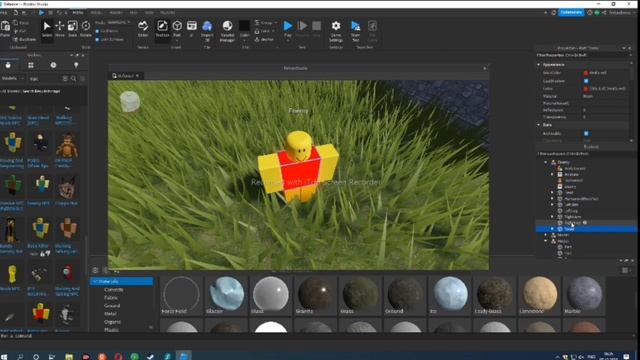
Task: Select the Concrete material category
Action: click(x=113, y=289)
